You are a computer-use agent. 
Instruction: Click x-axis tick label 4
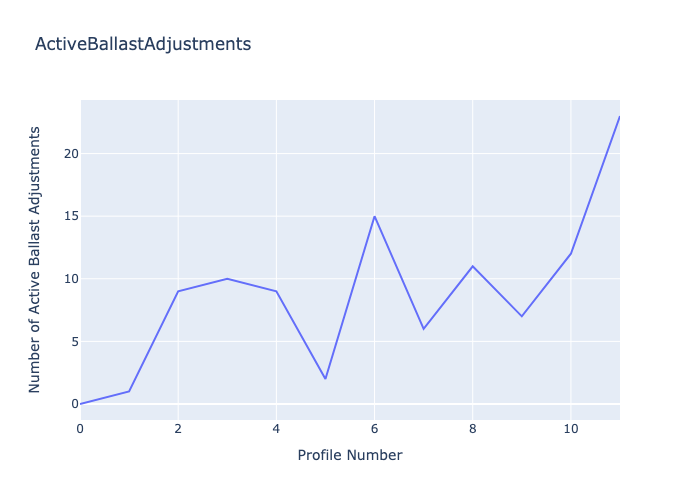point(276,428)
